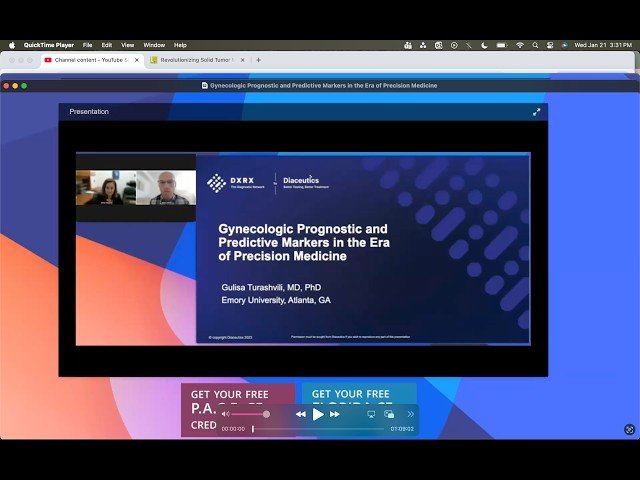
Task: Click the Spotlight search icon
Action: pyautogui.click(x=535, y=45)
